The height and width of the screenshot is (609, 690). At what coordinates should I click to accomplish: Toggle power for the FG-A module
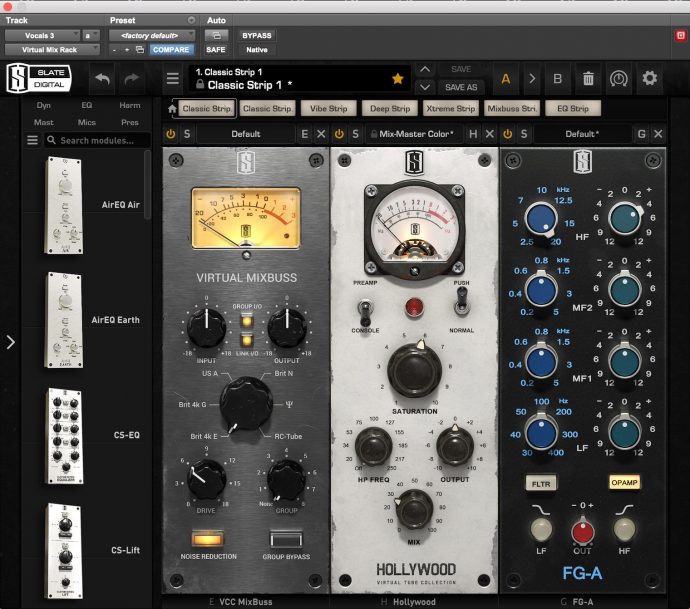click(x=507, y=134)
